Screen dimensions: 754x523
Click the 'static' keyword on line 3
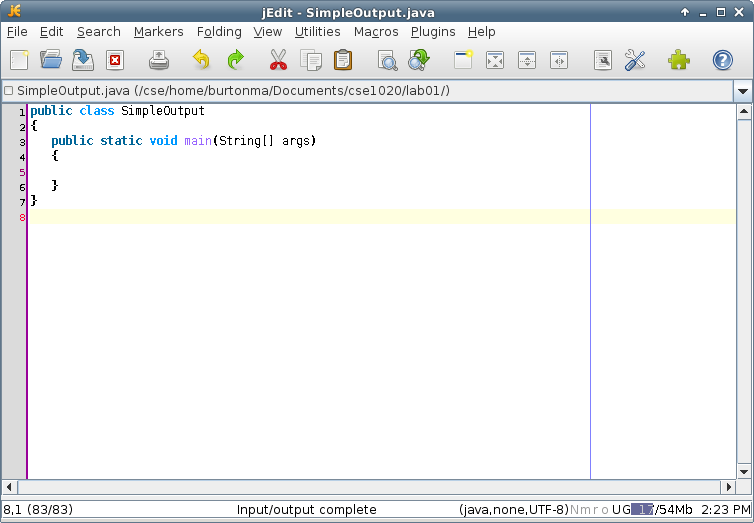pyautogui.click(x=121, y=141)
